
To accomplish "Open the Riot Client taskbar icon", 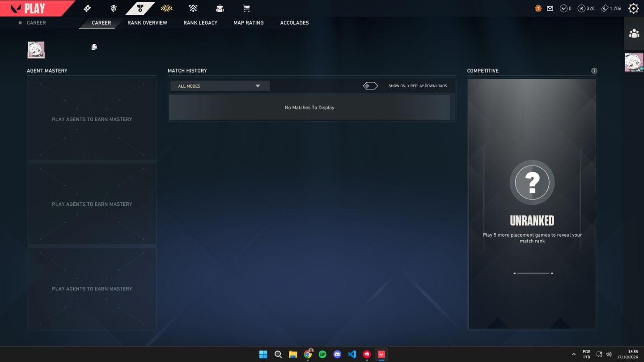I will click(367, 354).
